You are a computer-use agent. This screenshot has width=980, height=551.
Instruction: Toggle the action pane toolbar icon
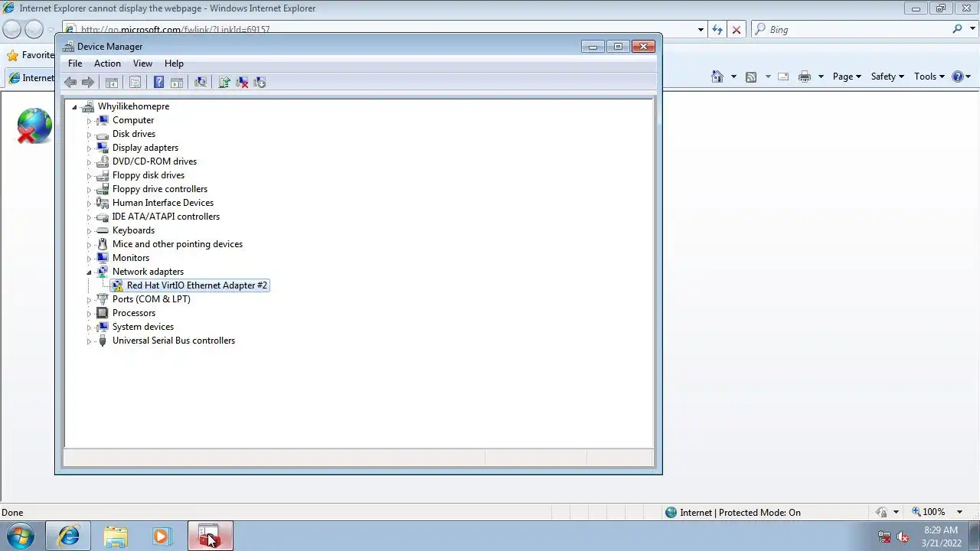coord(177,82)
